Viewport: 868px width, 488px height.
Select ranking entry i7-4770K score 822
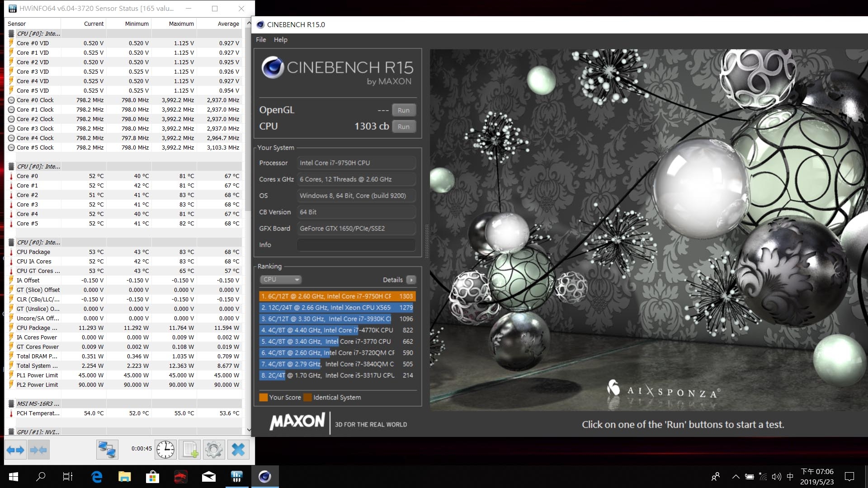point(337,330)
